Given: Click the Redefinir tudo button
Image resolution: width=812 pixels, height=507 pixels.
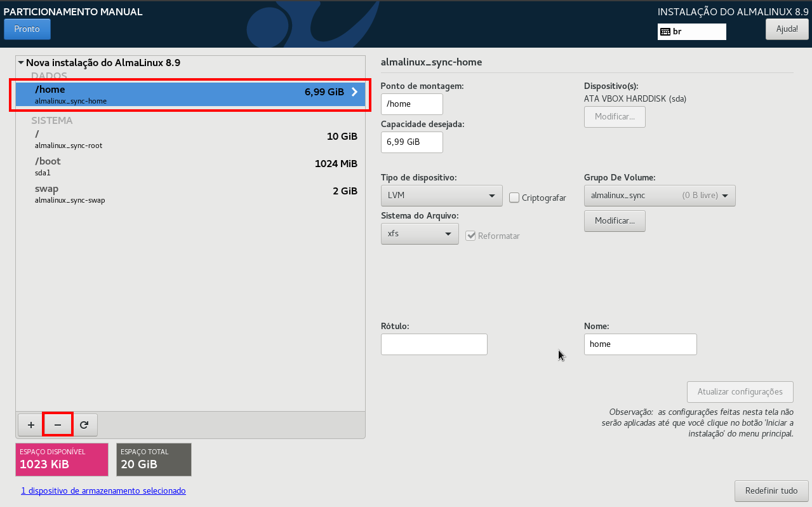Looking at the screenshot, I should pyautogui.click(x=771, y=491).
